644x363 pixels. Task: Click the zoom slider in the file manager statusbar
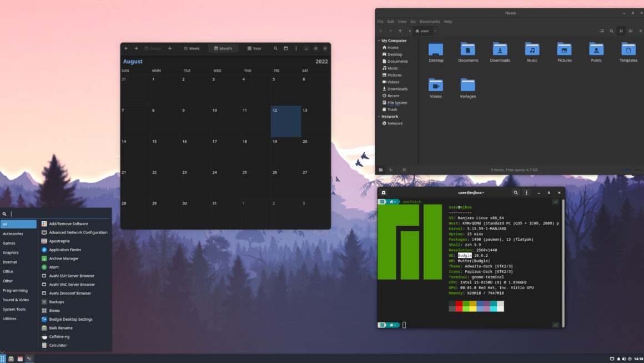pos(633,170)
